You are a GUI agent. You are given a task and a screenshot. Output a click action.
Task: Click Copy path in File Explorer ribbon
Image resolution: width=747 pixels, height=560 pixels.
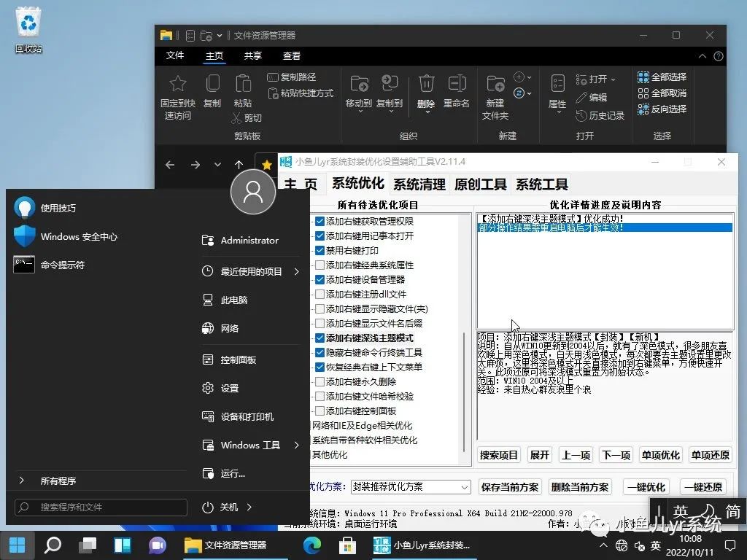pyautogui.click(x=292, y=77)
